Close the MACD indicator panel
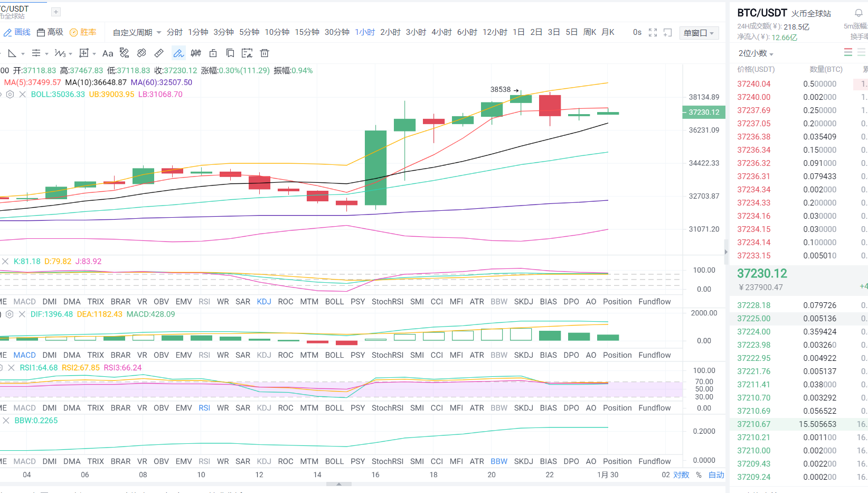 22,314
